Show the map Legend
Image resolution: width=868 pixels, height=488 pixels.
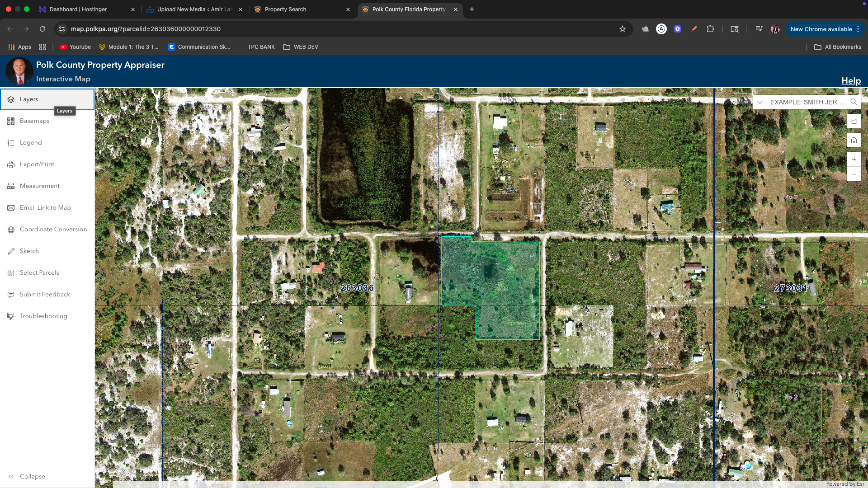pyautogui.click(x=31, y=143)
